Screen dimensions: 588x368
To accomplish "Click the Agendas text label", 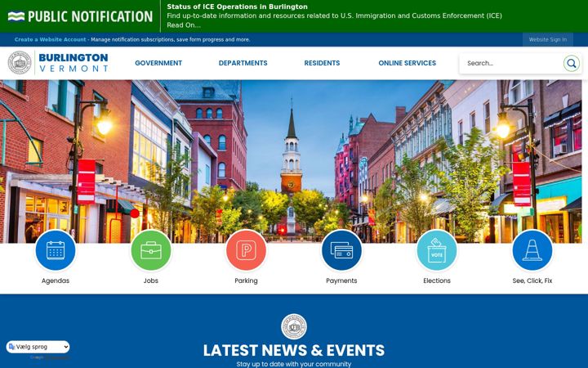I will [56, 280].
